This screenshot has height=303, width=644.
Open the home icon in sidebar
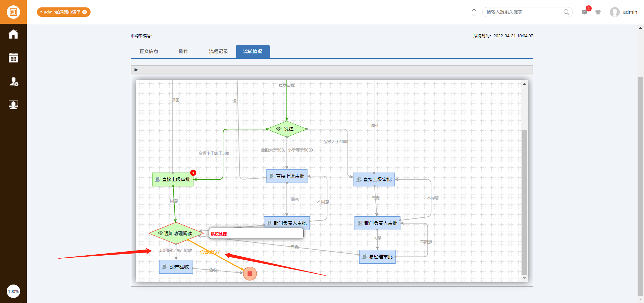tap(13, 34)
